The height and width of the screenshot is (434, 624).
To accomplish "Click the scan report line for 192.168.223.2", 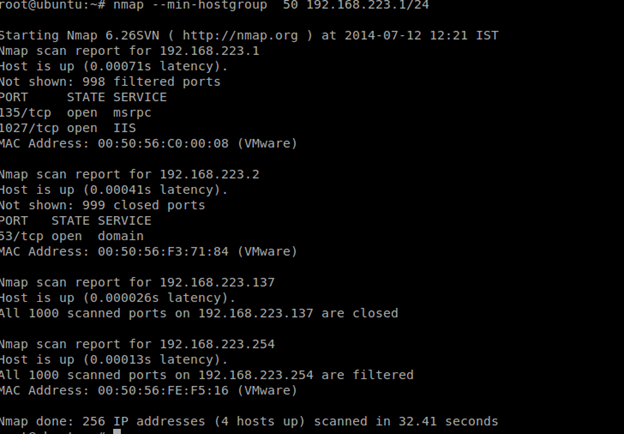I will click(x=129, y=174).
